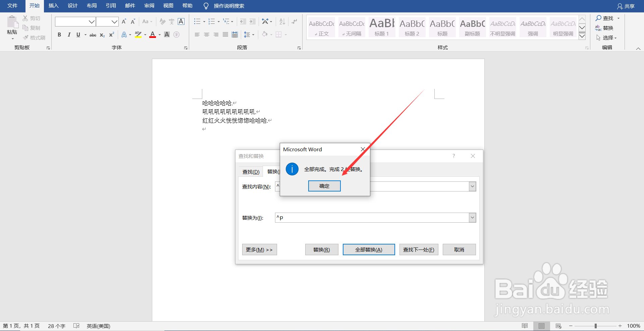Confirm the message with the 确定 button

pyautogui.click(x=324, y=186)
